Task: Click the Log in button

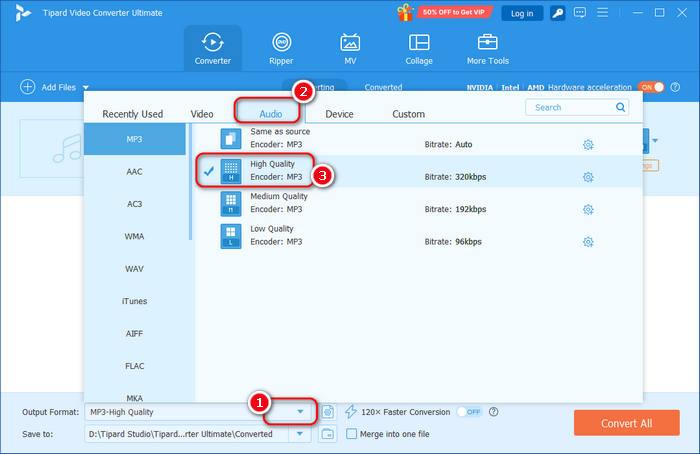Action: pyautogui.click(x=522, y=13)
